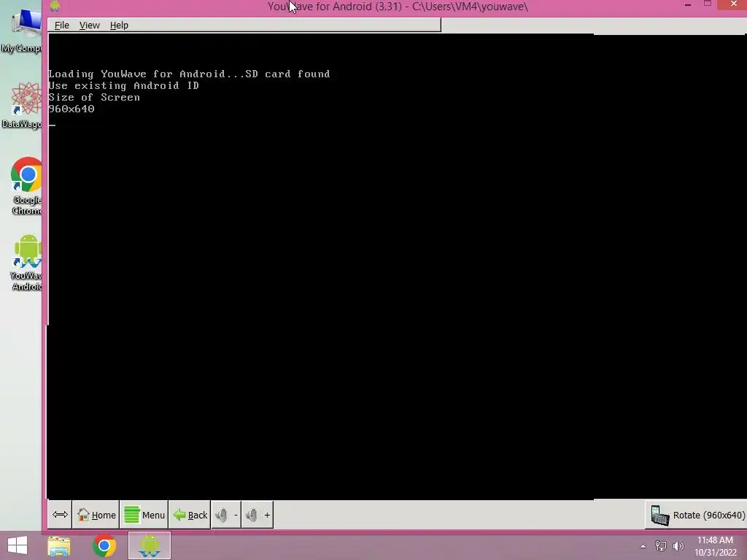Screen dimensions: 747x560
Task: Open the Help menu
Action: [119, 26]
